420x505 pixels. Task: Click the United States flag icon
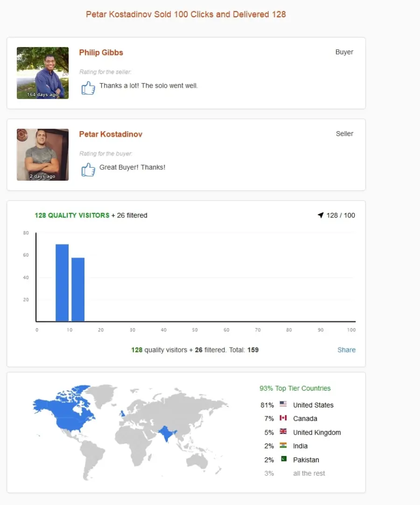click(283, 404)
